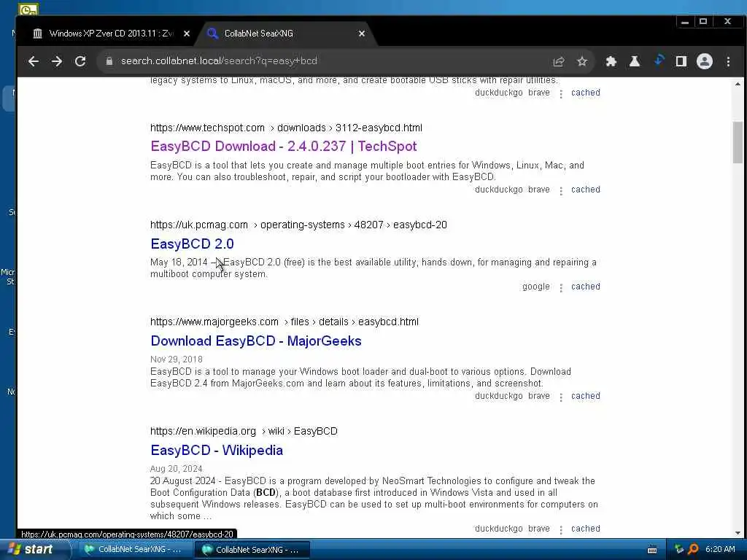Open the Chrome Labs flask icon
Screen dimensions: 747x560
pyautogui.click(x=635, y=61)
